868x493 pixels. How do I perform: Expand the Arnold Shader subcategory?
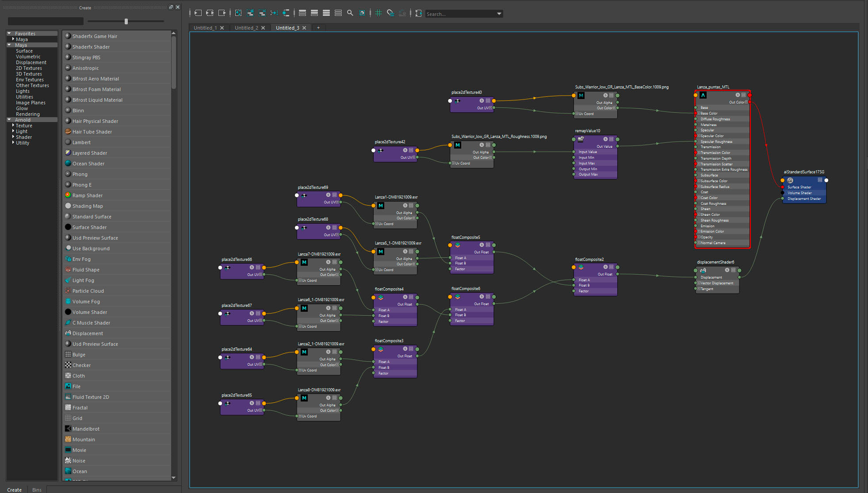pos(13,137)
